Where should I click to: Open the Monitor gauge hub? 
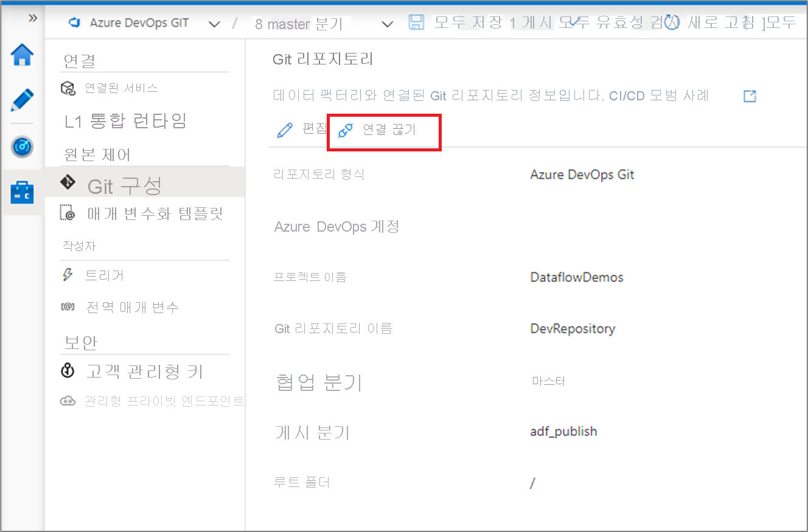(22, 146)
